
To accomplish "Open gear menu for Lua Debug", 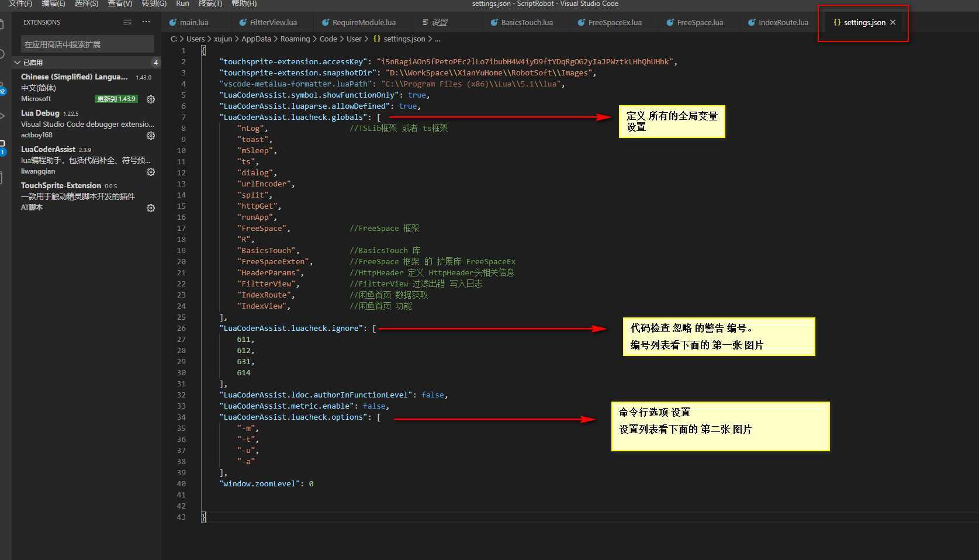I will (151, 136).
